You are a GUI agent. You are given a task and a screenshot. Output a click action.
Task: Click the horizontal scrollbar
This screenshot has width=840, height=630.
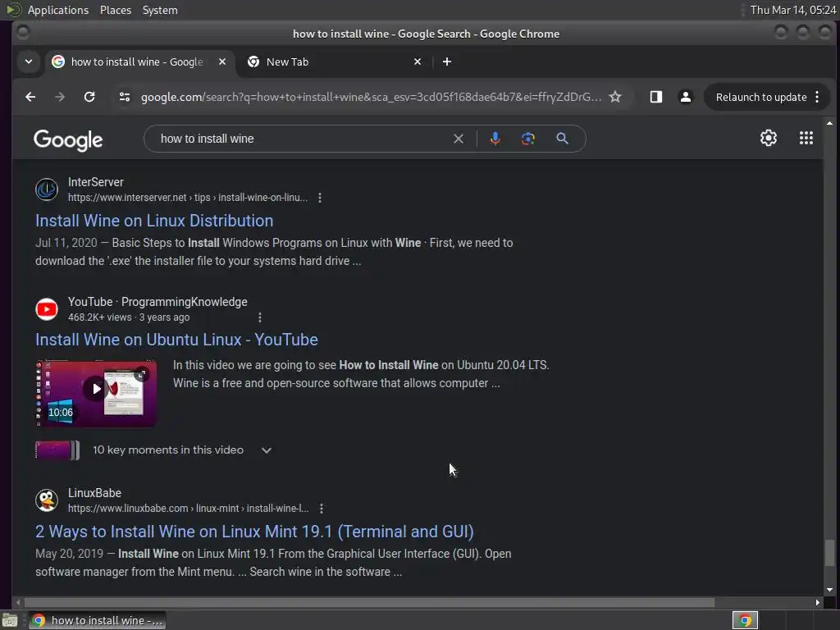[x=370, y=602]
